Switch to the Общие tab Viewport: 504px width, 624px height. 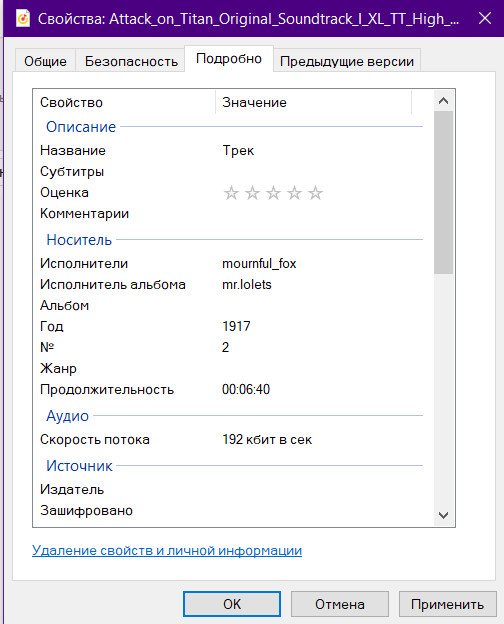(x=45, y=61)
